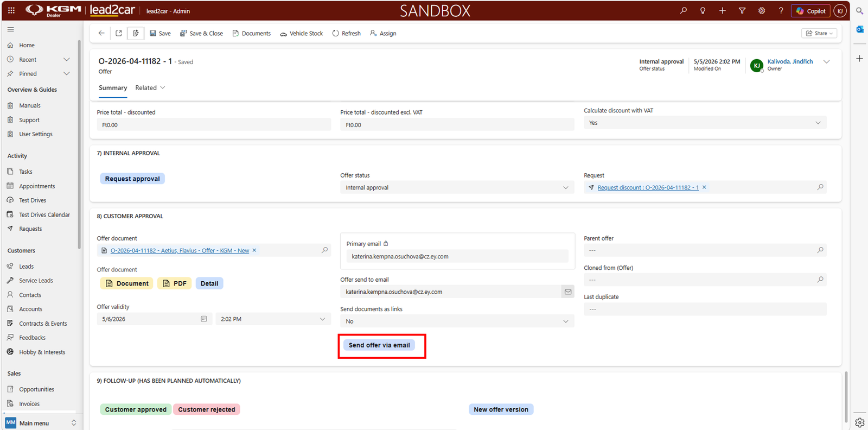Image resolution: width=868 pixels, height=430 pixels.
Task: Go back using the back arrow
Action: tap(101, 33)
